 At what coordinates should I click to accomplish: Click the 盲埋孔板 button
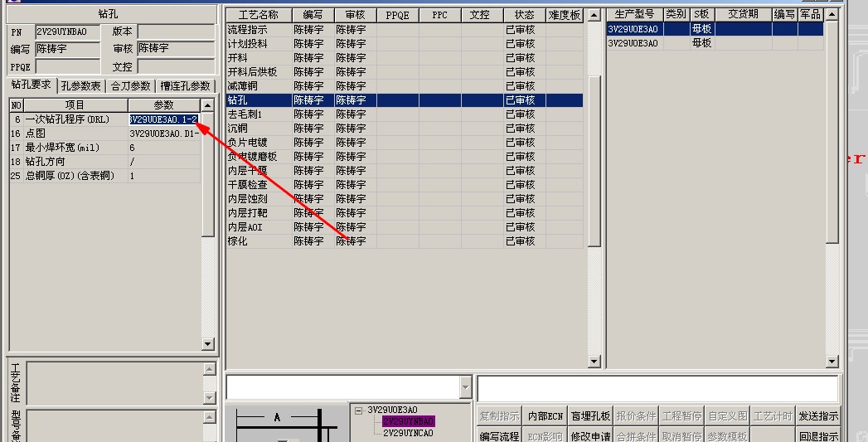[x=590, y=416]
